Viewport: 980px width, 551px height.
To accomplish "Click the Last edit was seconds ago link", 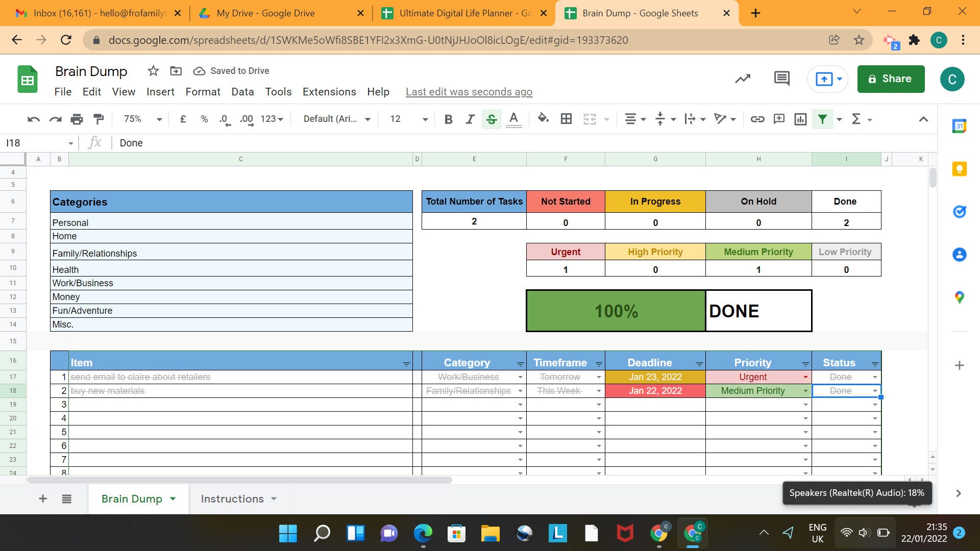I will (469, 92).
